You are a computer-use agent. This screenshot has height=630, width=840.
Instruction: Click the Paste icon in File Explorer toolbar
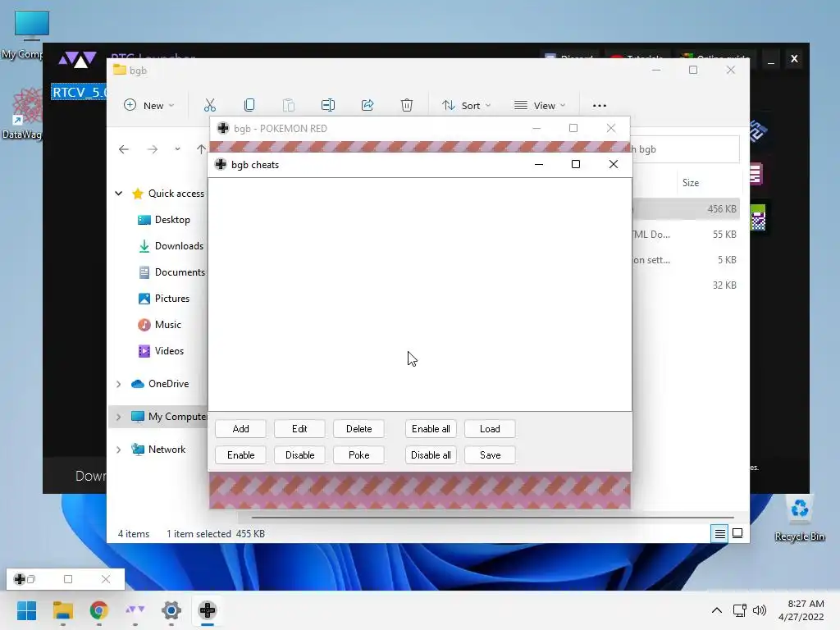click(288, 105)
